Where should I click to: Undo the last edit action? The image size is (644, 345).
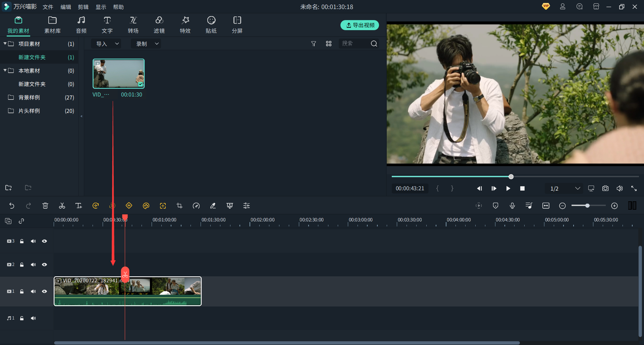(12, 206)
